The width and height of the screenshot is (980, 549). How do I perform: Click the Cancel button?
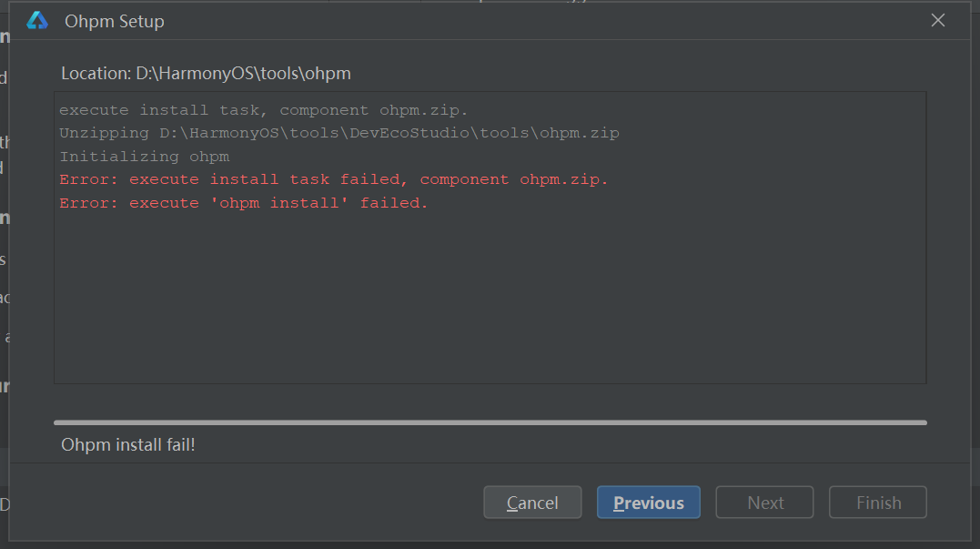(532, 502)
